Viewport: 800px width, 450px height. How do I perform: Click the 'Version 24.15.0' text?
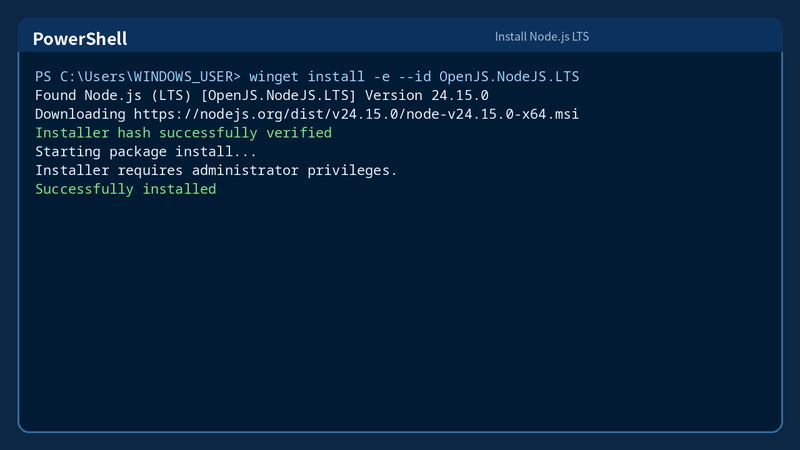427,95
